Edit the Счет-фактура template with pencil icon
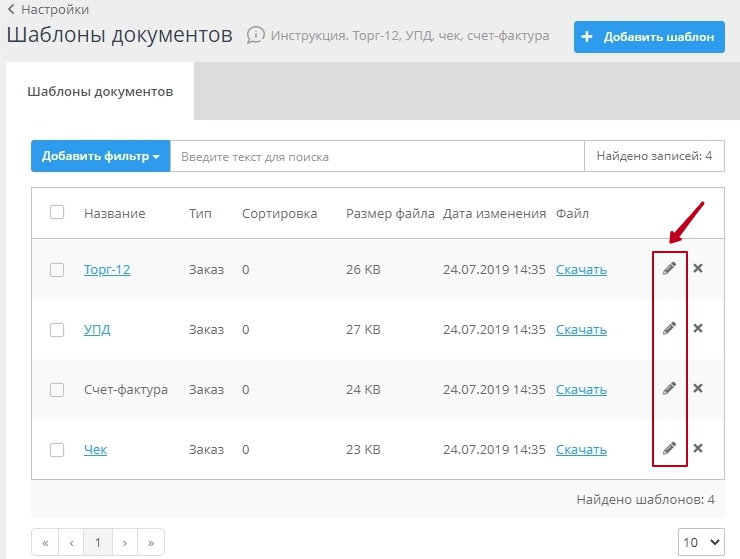740x559 pixels. pyautogui.click(x=669, y=388)
